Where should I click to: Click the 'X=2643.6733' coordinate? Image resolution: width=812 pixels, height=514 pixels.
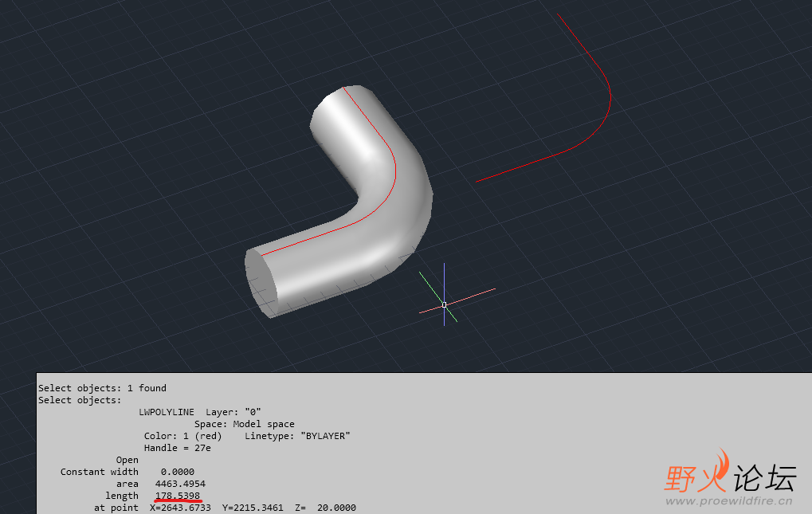tap(180, 508)
